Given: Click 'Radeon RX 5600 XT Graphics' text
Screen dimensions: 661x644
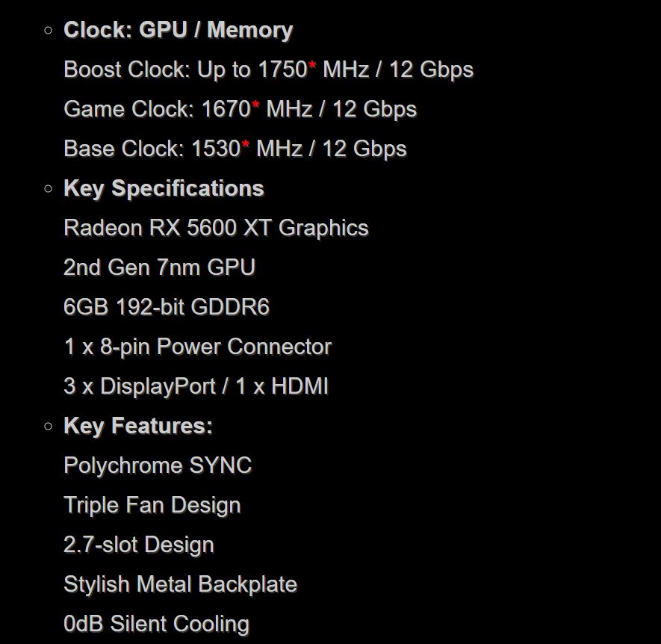Looking at the screenshot, I should 216,228.
